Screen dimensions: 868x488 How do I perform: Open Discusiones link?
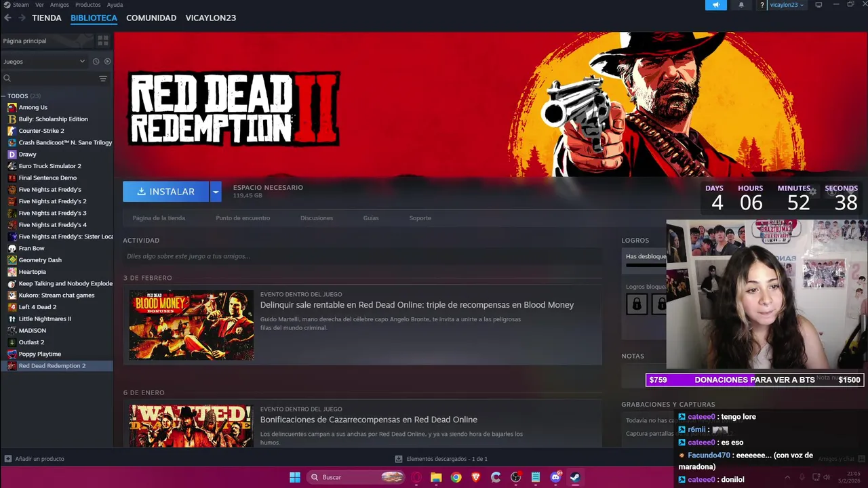(x=317, y=218)
